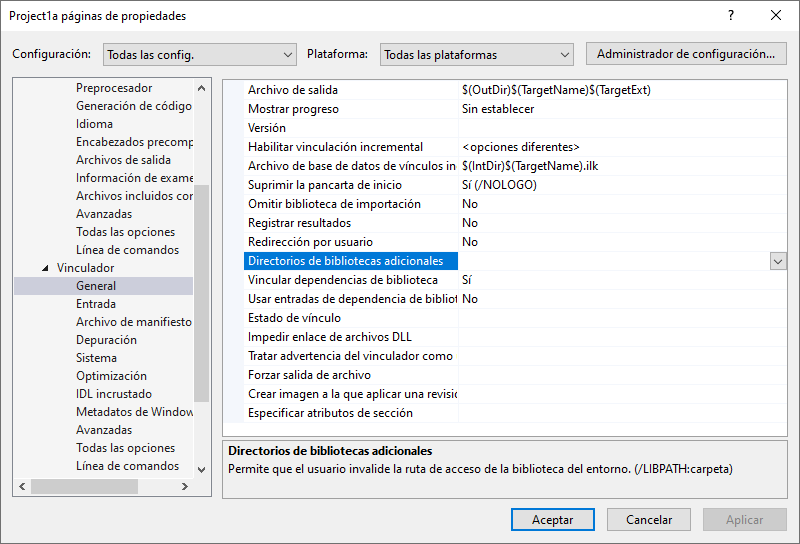Select Avanzadas above the Vinculador node
This screenshot has height=544, width=800.
click(x=104, y=214)
